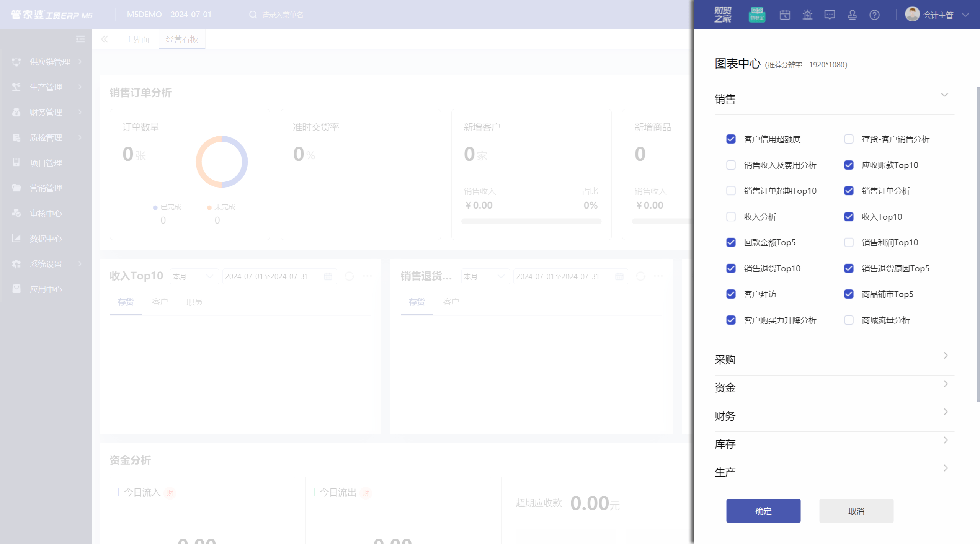980x544 pixels.
Task: Open the messages chat bubble icon
Action: pyautogui.click(x=830, y=15)
